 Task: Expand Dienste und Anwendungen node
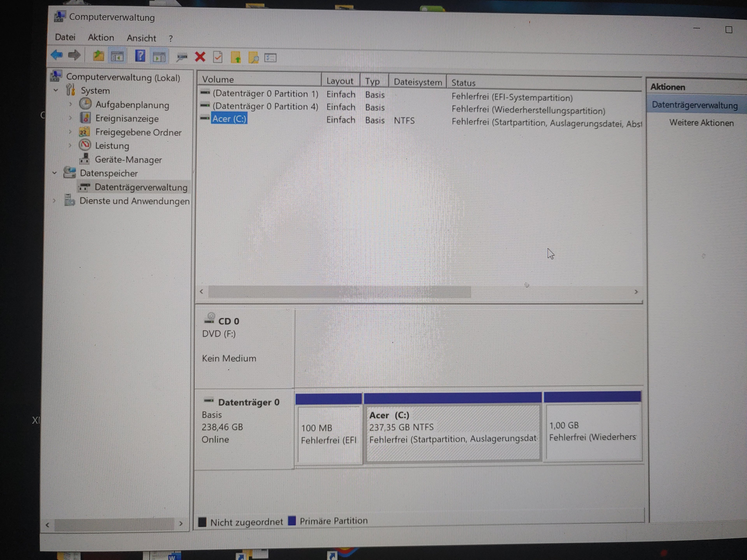pos(54,200)
